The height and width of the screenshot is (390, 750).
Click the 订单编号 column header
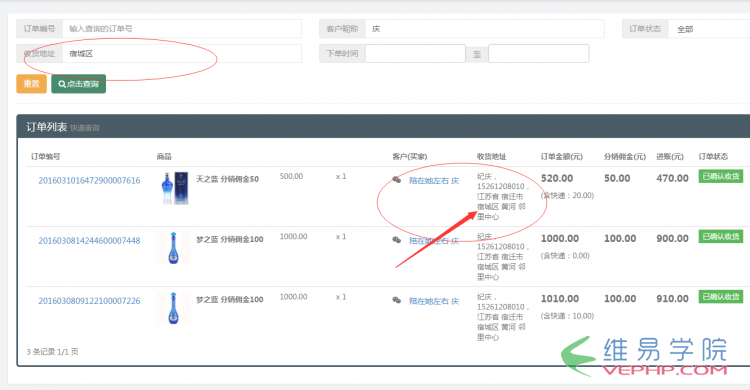(45, 156)
